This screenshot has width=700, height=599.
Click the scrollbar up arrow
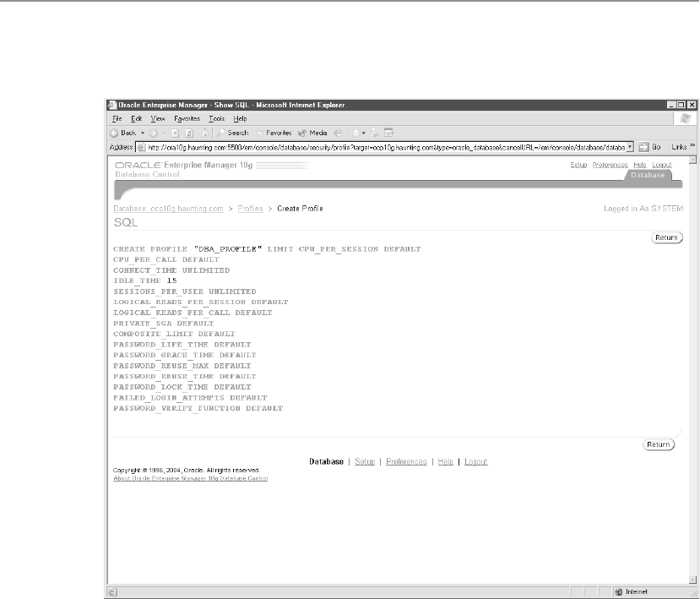click(x=692, y=160)
